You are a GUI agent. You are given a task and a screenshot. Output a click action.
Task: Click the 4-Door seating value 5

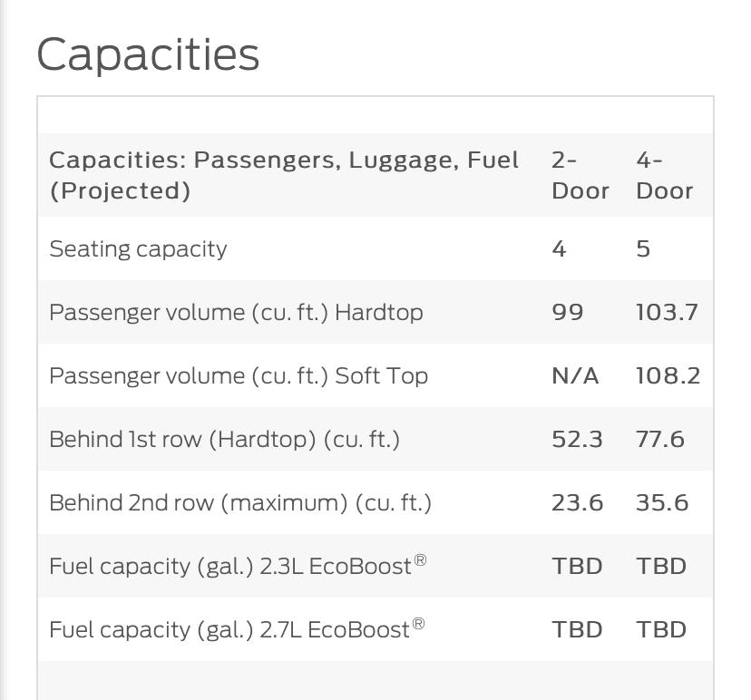click(643, 249)
